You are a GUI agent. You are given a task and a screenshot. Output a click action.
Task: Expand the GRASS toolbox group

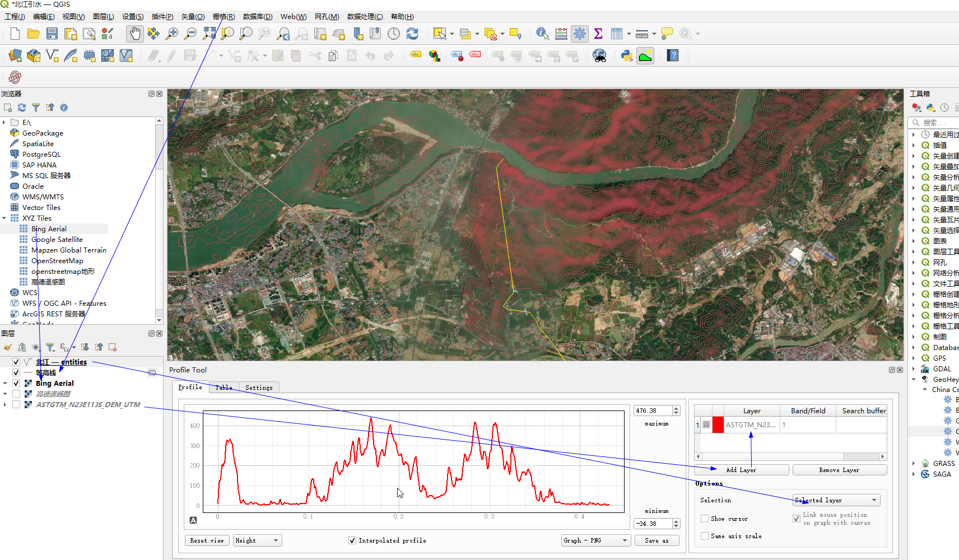tap(913, 464)
